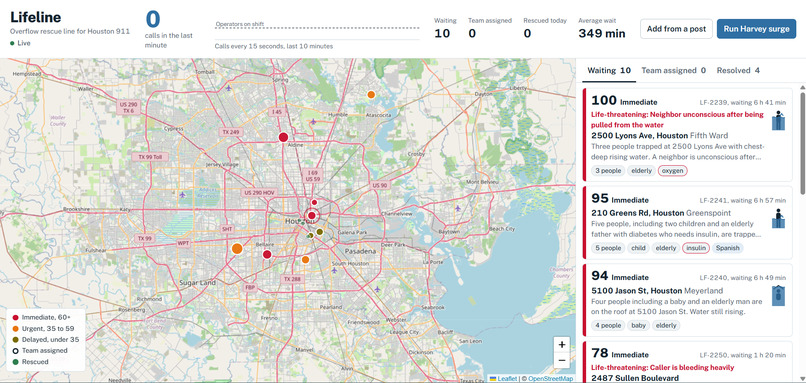Zoom out the map with minus button
806x383 pixels.
[x=562, y=360]
